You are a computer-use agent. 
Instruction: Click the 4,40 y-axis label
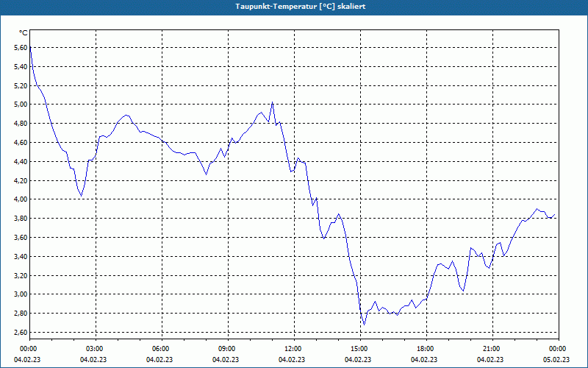(21, 161)
